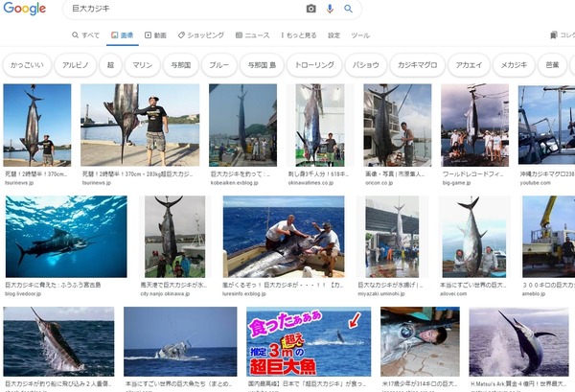575x392 pixels.
Task: Expand the もっと見る menu
Action: [298, 35]
